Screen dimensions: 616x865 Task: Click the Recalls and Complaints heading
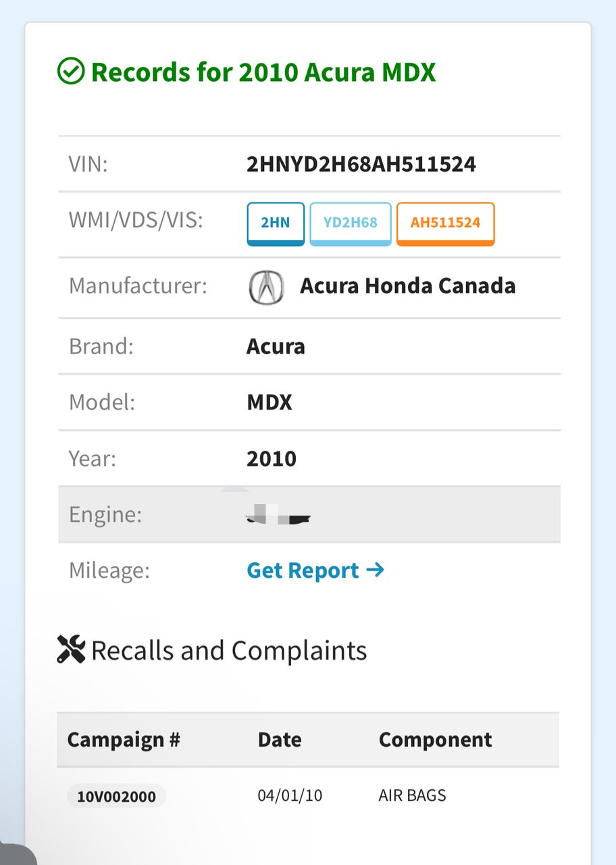229,650
